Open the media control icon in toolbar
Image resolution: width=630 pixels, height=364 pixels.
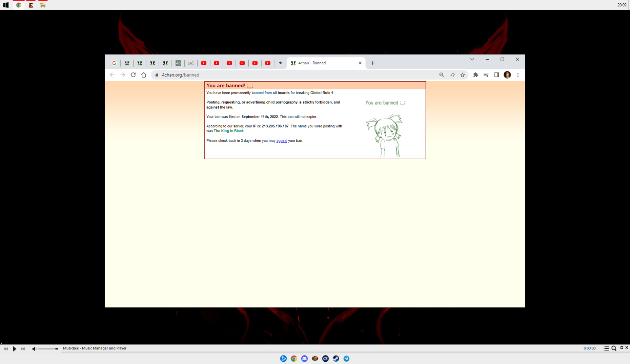pos(486,75)
